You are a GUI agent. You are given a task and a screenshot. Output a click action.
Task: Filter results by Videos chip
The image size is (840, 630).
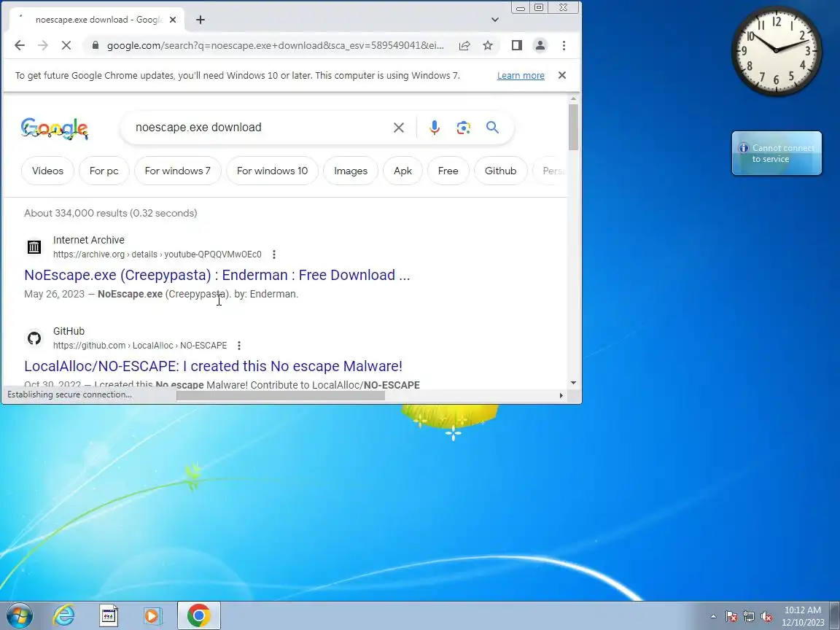pyautogui.click(x=47, y=171)
